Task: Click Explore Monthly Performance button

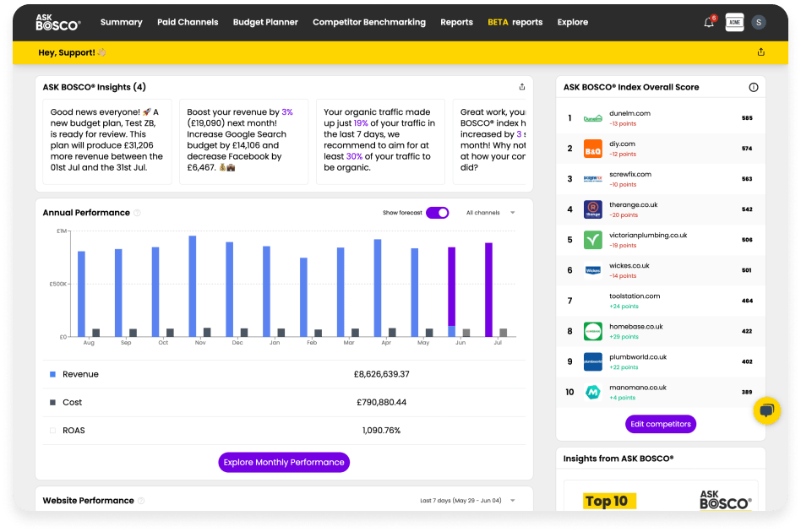Action: (x=284, y=462)
